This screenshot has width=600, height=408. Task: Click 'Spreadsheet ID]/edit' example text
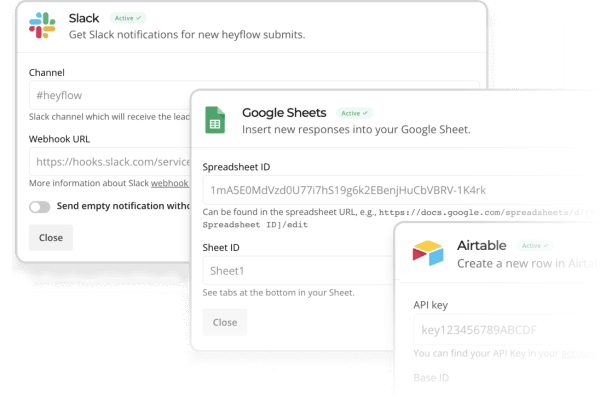tap(255, 225)
